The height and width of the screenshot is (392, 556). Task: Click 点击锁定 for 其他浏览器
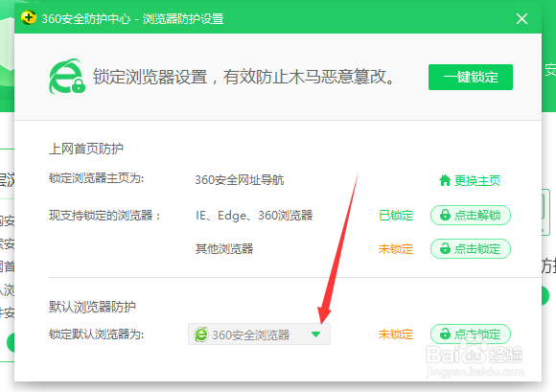pos(470,248)
